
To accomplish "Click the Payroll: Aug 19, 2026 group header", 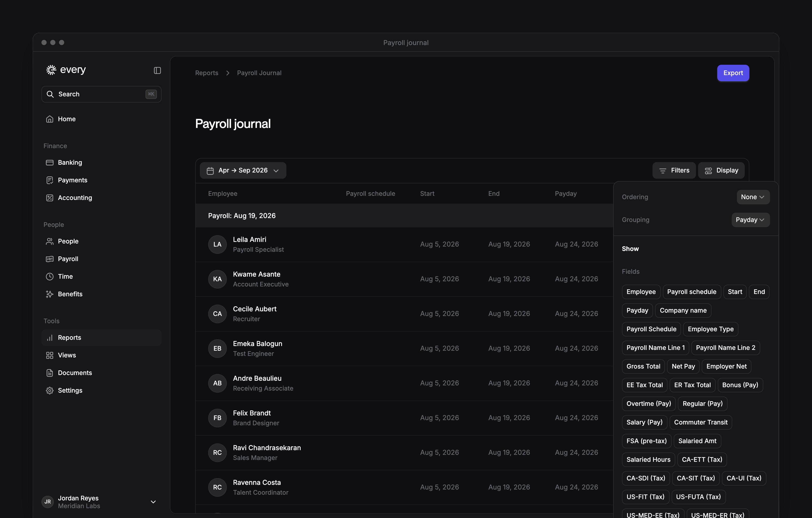I will pyautogui.click(x=404, y=215).
